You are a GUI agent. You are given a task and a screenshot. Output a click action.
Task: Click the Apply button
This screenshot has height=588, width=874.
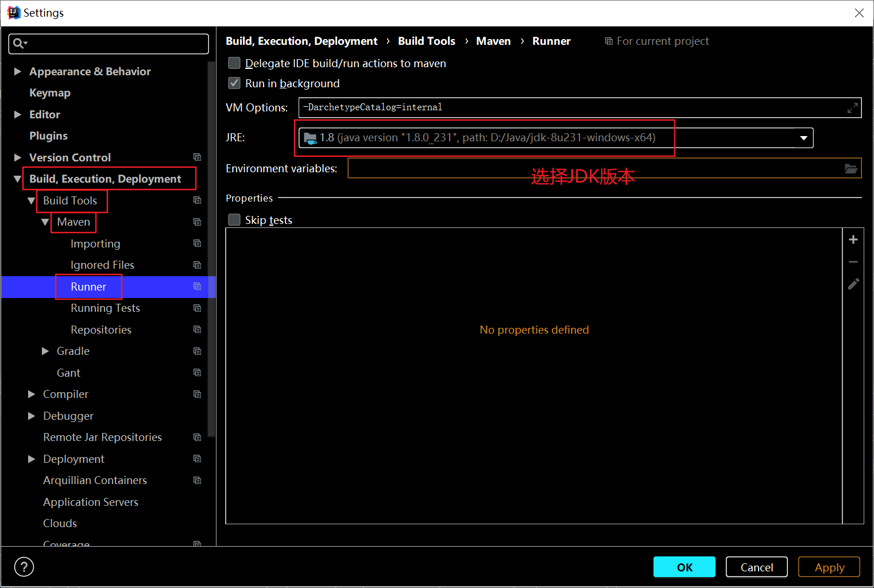829,567
